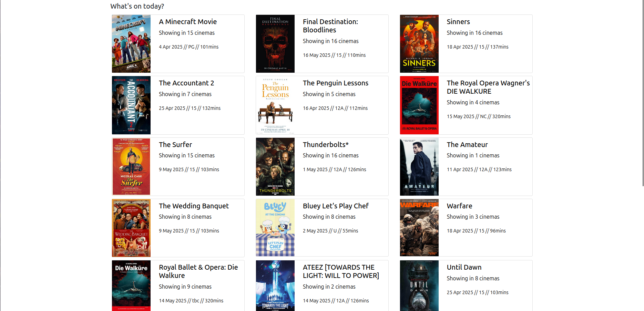
Task: Click the Final Destination Bloodlines skull poster
Action: [275, 43]
